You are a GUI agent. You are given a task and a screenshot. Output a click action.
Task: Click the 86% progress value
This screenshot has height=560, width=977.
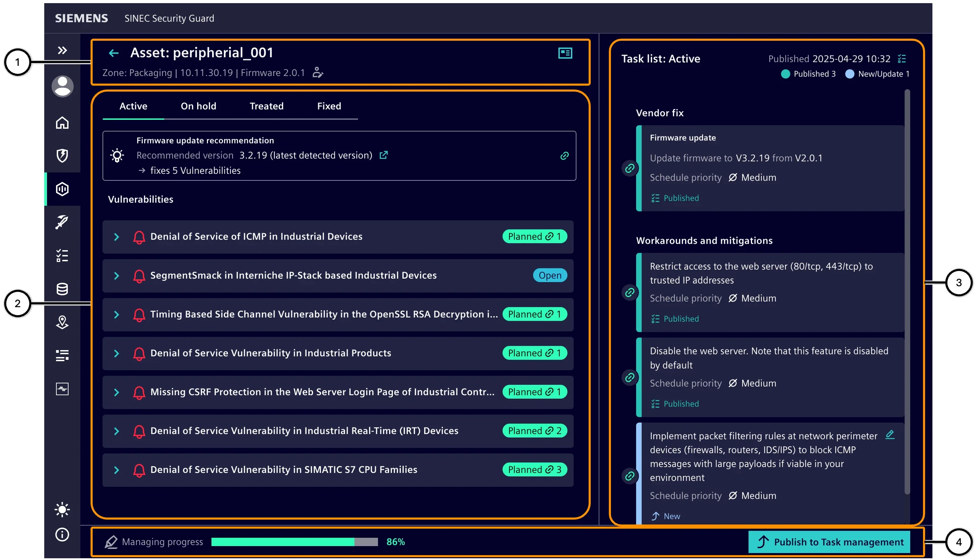click(395, 542)
